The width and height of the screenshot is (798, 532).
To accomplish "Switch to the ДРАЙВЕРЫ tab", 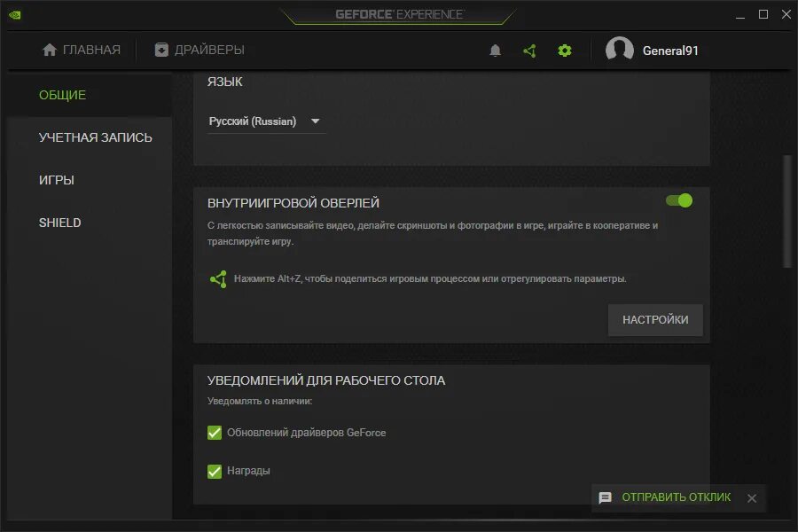I will [199, 50].
